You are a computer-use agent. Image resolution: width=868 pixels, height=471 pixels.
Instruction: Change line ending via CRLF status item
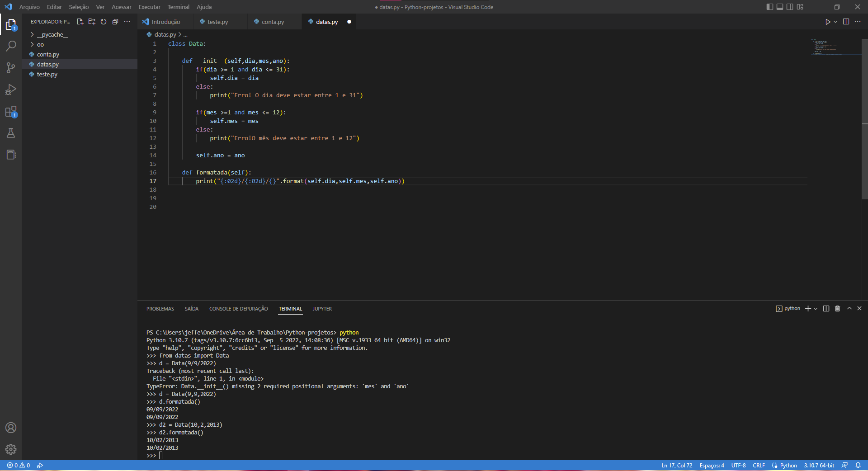click(x=759, y=465)
